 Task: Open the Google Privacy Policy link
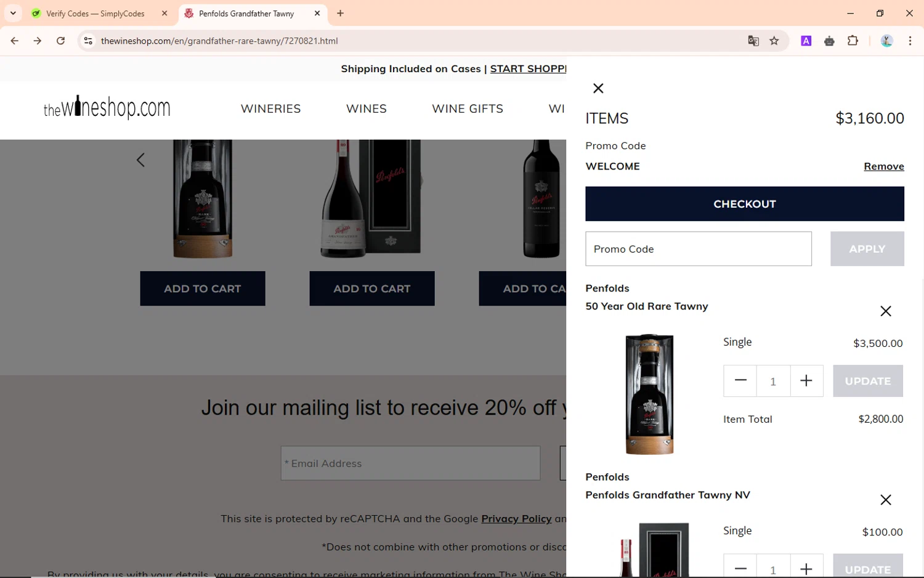516,519
